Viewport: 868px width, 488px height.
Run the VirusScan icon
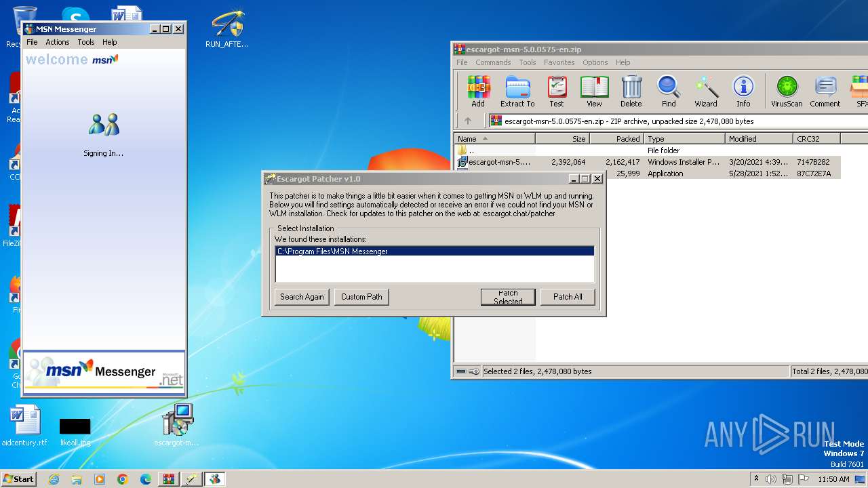click(x=787, y=91)
